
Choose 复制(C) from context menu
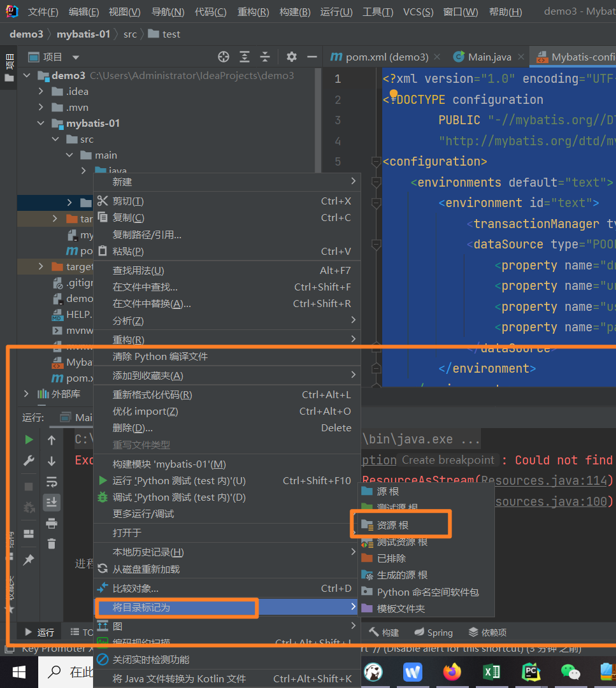coord(227,218)
